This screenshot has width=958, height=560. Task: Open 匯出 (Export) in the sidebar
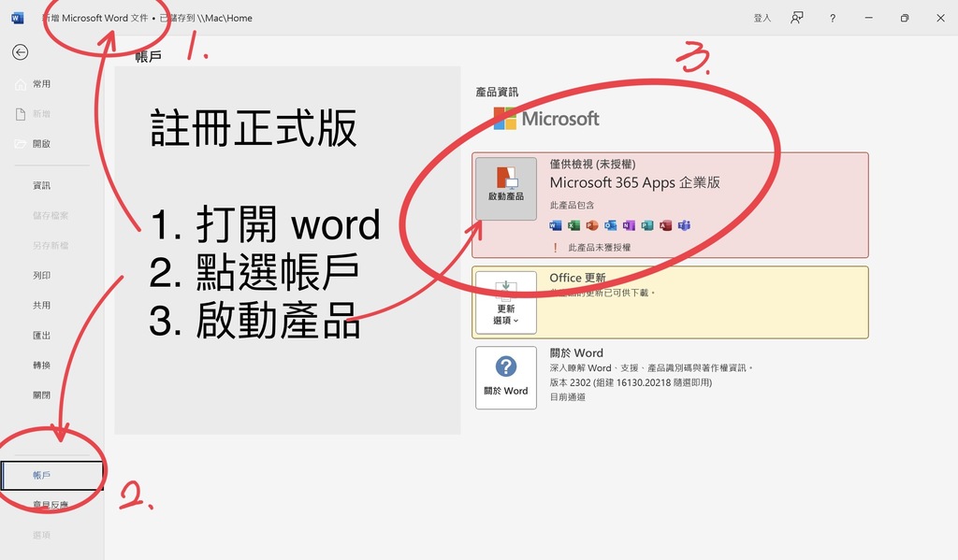pos(41,335)
